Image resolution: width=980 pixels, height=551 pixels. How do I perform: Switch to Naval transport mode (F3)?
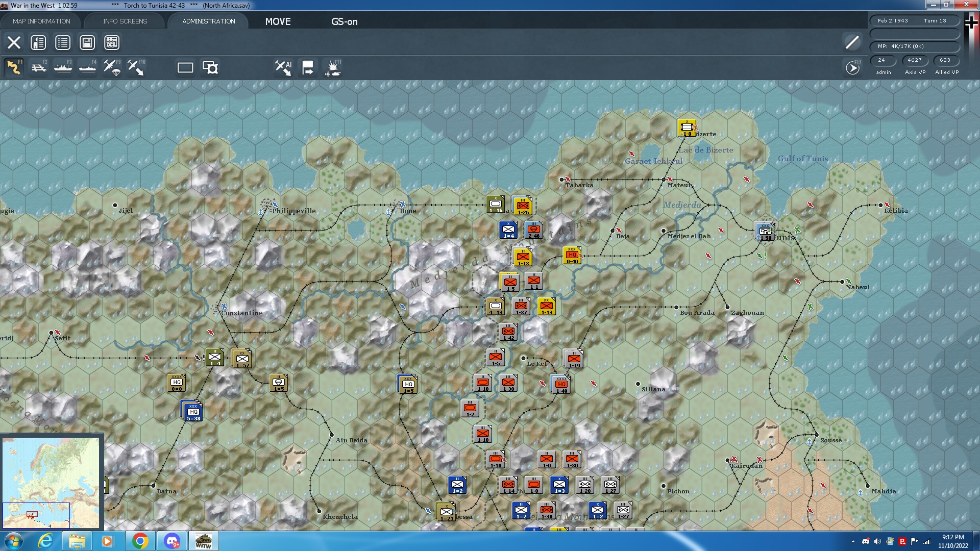point(63,67)
